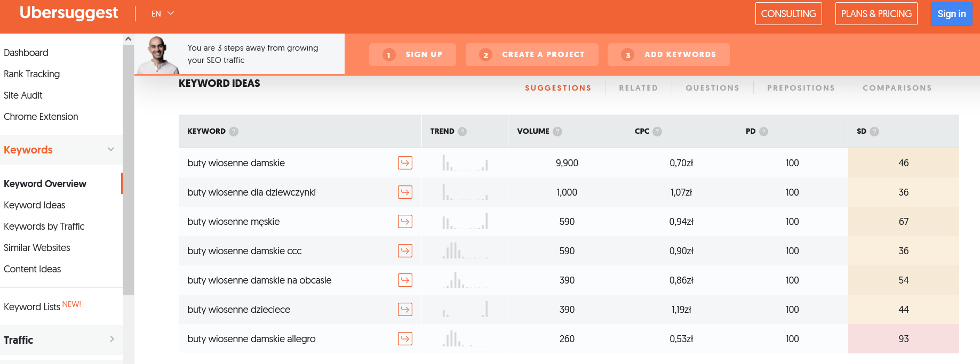Screen dimensions: 980x364
Task: Click Neil Patel profile photo in banner
Action: pyautogui.click(x=158, y=55)
